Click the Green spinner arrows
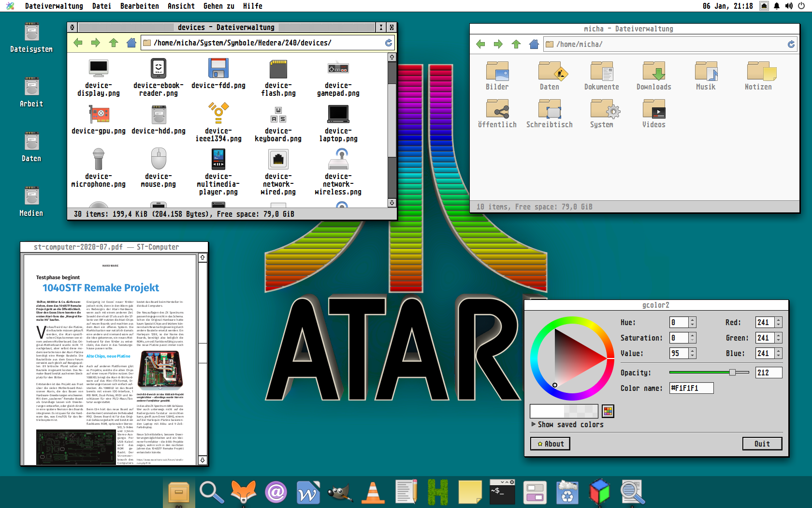Screen dimensions: 812x508 coord(778,338)
